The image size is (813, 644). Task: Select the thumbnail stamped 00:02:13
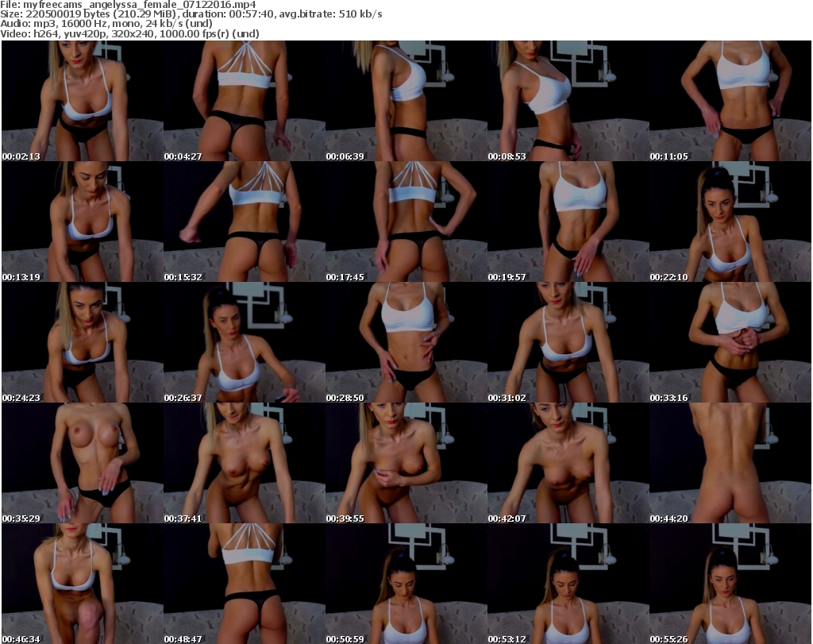coord(83,101)
